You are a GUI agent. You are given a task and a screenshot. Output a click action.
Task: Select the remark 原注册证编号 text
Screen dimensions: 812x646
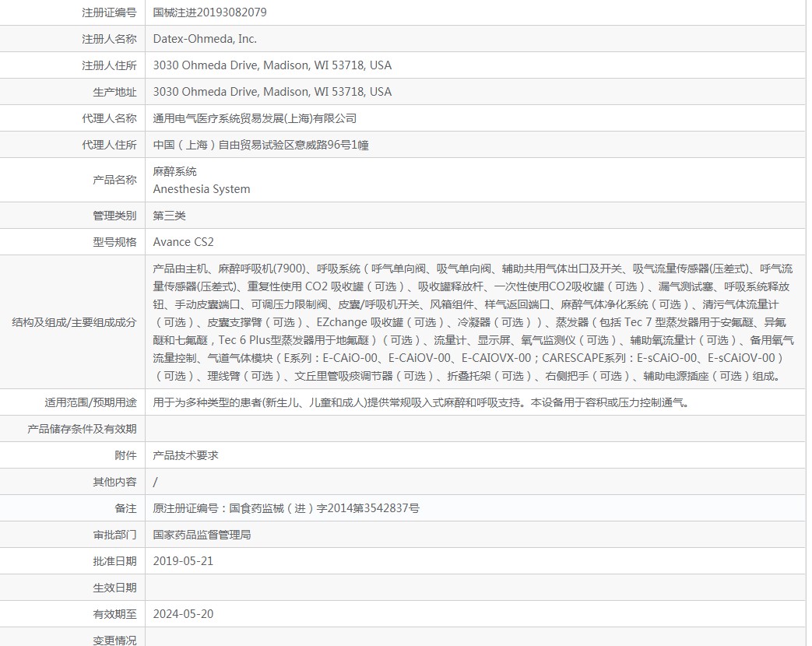tap(286, 508)
